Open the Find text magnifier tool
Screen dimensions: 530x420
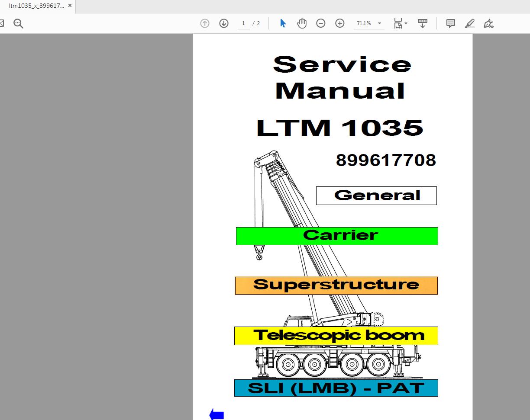coord(18,23)
